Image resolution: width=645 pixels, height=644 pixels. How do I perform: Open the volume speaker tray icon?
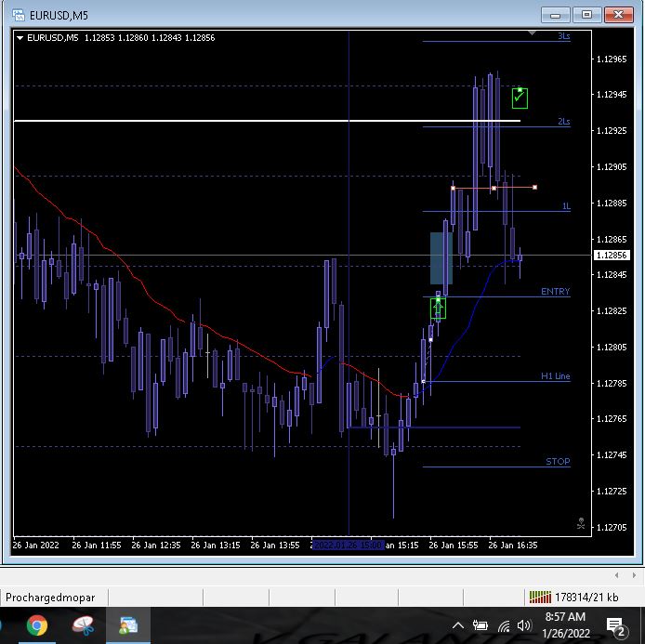(x=523, y=626)
